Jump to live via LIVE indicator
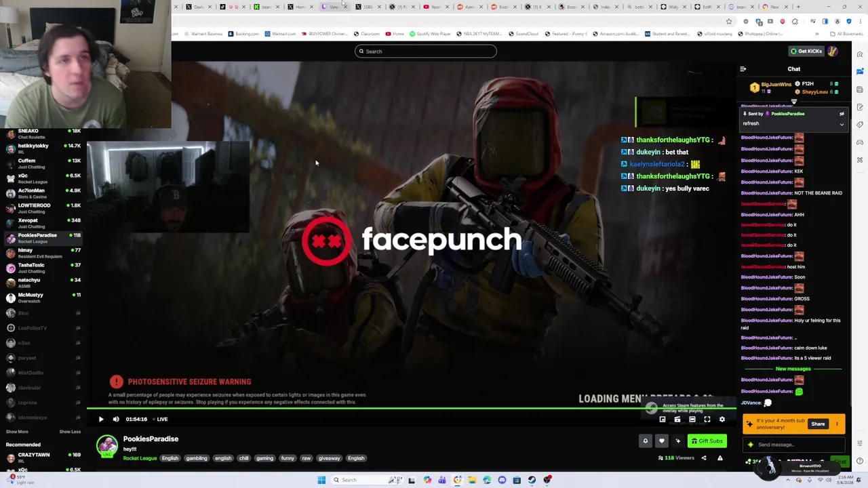The height and width of the screenshot is (488, 868). (x=159, y=419)
